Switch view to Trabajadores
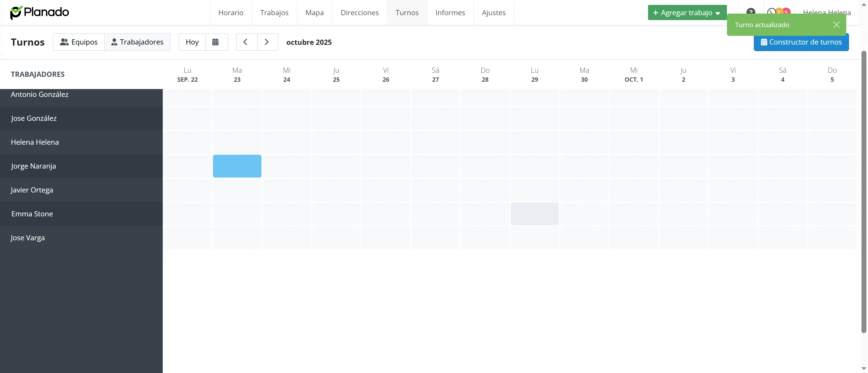 (x=138, y=42)
